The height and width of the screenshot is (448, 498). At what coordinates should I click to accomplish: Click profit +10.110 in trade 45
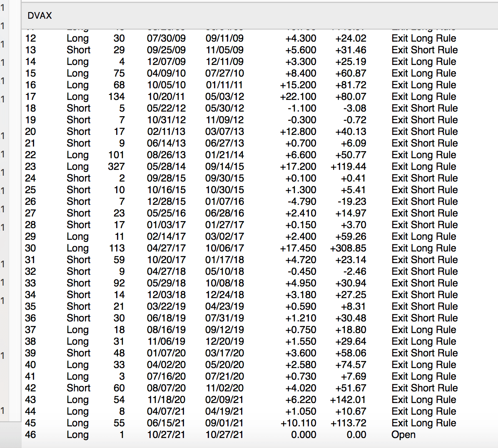[298, 423]
